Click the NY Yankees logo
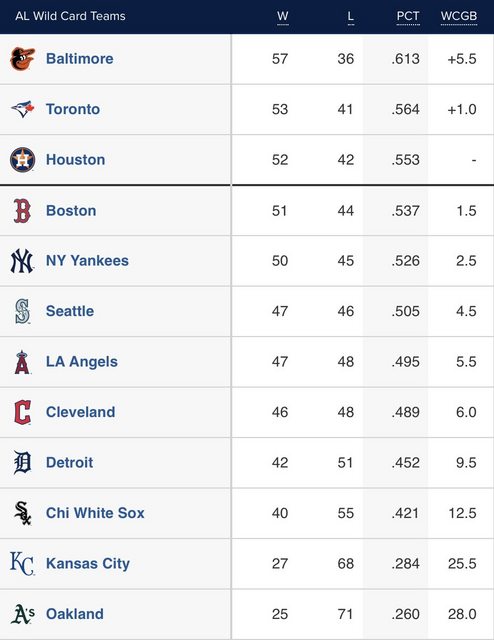This screenshot has height=640, width=494. click(22, 261)
